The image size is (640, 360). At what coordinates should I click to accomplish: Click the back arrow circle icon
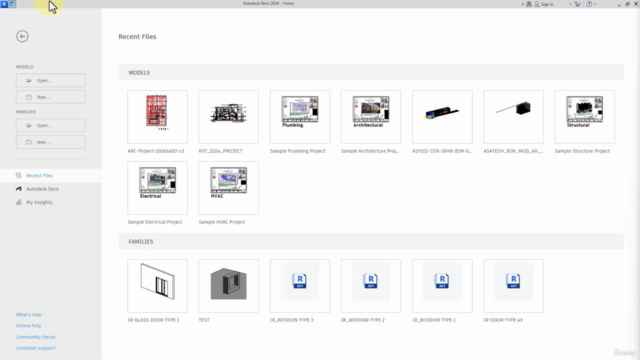tap(22, 36)
